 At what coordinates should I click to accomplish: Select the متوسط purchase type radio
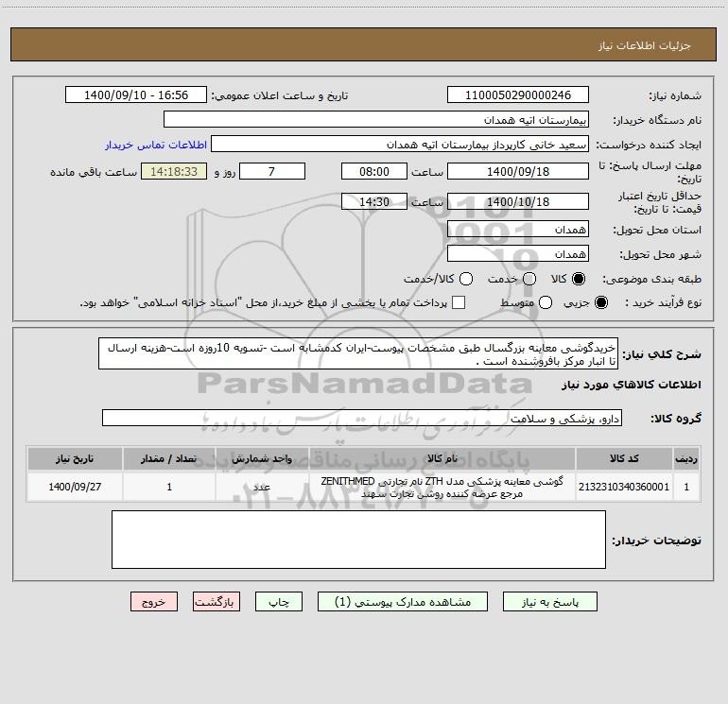[x=546, y=302]
